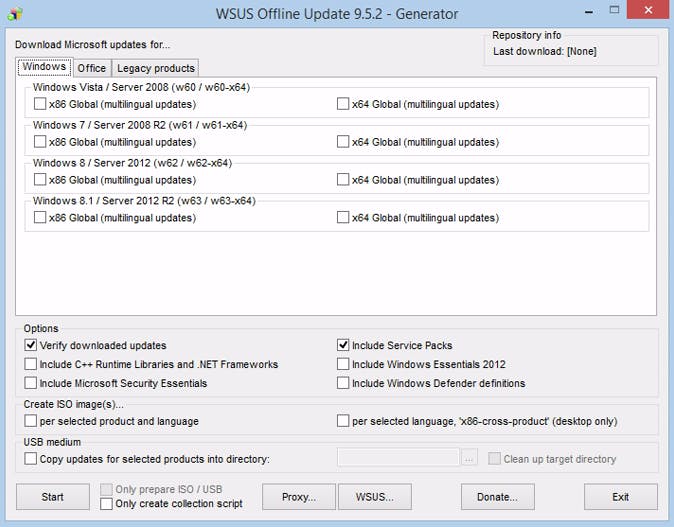The width and height of the screenshot is (674, 527).
Task: Tick ISO per selected product and language
Action: click(31, 421)
